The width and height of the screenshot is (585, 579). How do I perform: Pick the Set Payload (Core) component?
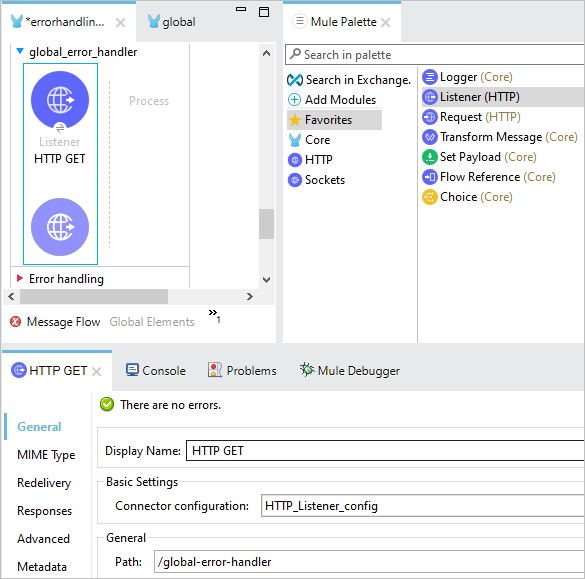(x=479, y=157)
